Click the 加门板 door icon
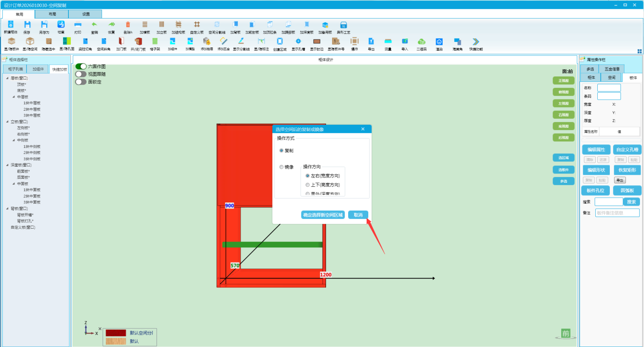The width and height of the screenshot is (644, 347). coord(121,41)
